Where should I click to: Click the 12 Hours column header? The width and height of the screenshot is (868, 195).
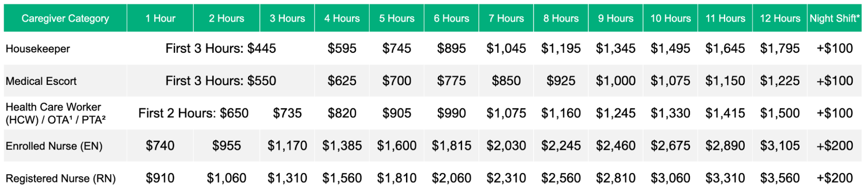780,19
